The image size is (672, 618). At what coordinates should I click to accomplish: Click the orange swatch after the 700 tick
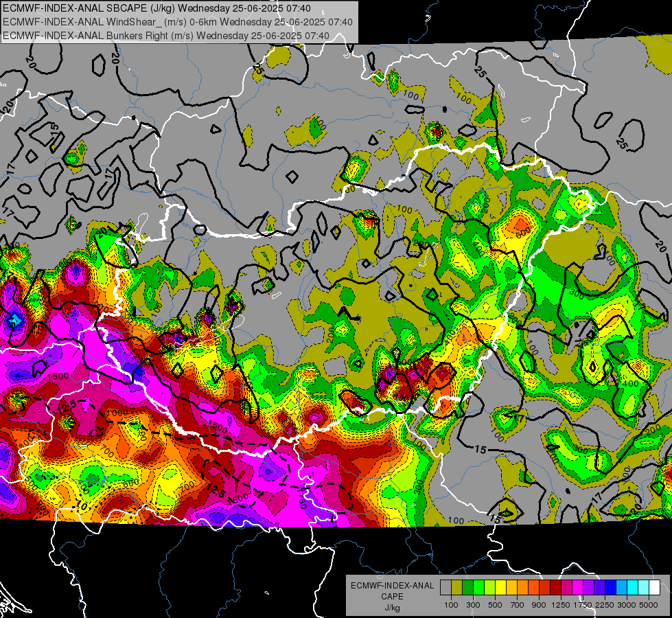[x=523, y=587]
